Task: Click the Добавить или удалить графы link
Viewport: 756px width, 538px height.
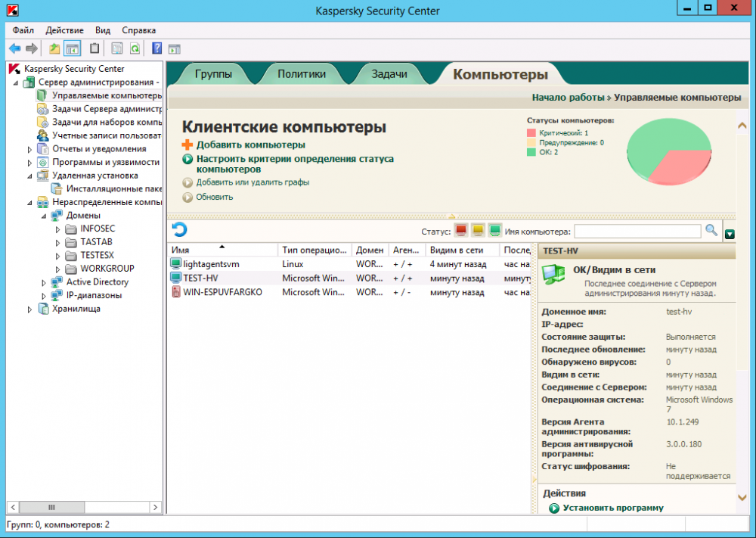Action: pyautogui.click(x=253, y=182)
